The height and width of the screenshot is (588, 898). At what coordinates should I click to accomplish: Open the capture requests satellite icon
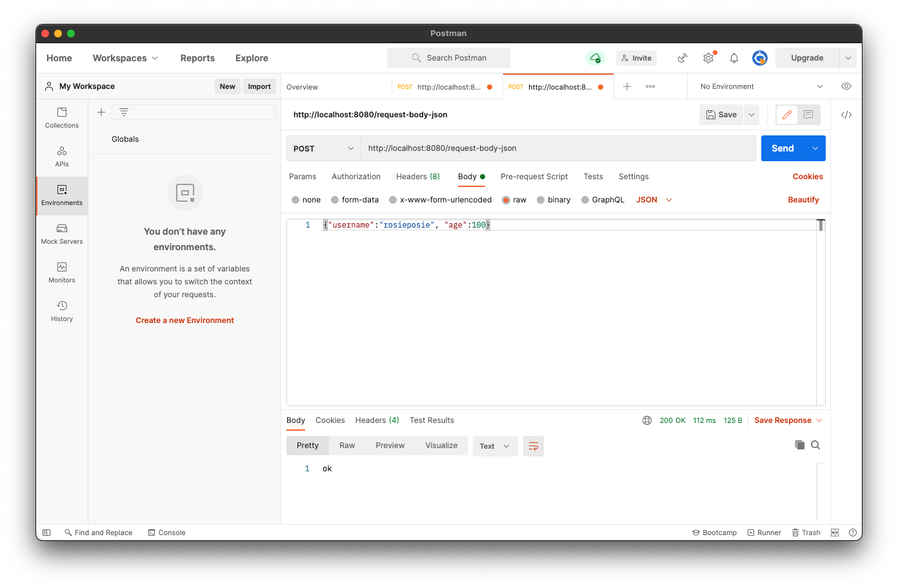click(x=683, y=58)
